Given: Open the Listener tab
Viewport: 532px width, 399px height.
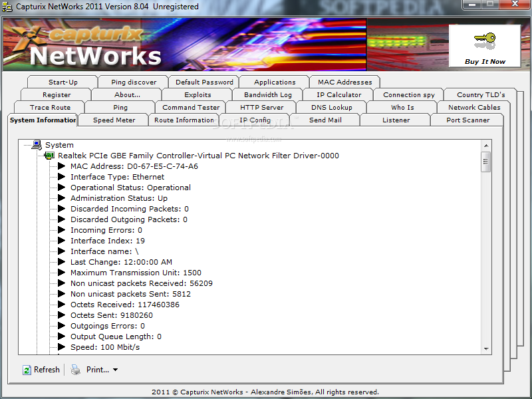Looking at the screenshot, I should [x=396, y=120].
